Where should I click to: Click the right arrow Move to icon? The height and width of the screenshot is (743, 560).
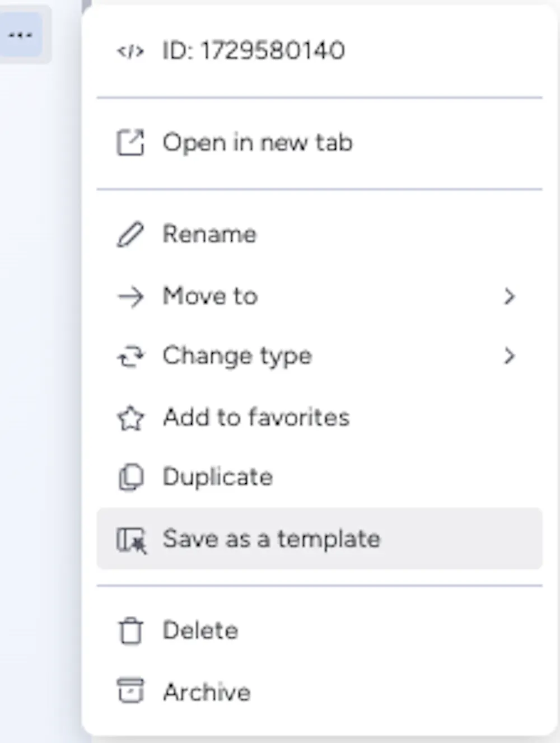[x=130, y=297]
